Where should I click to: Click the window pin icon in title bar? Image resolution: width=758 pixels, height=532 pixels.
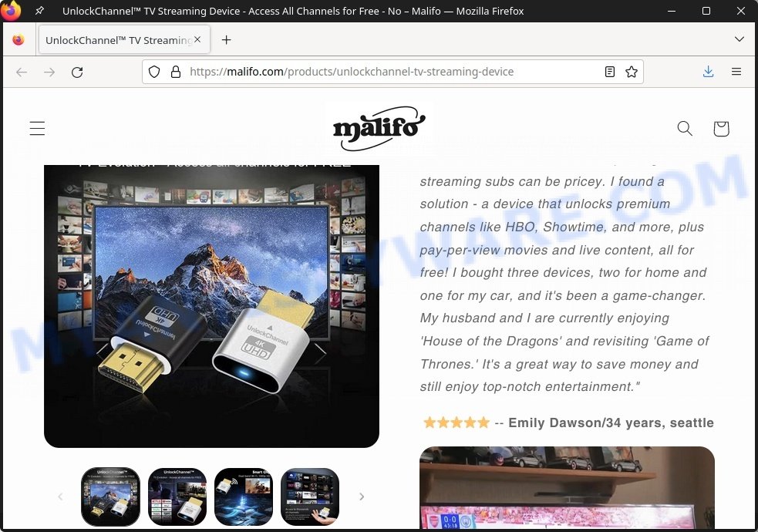pyautogui.click(x=39, y=11)
